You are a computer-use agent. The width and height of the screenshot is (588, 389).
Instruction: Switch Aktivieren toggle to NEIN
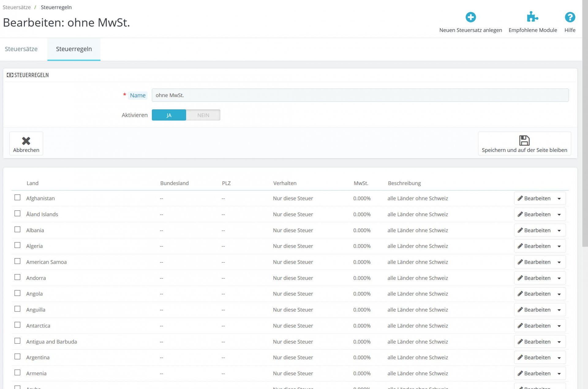[x=203, y=115]
